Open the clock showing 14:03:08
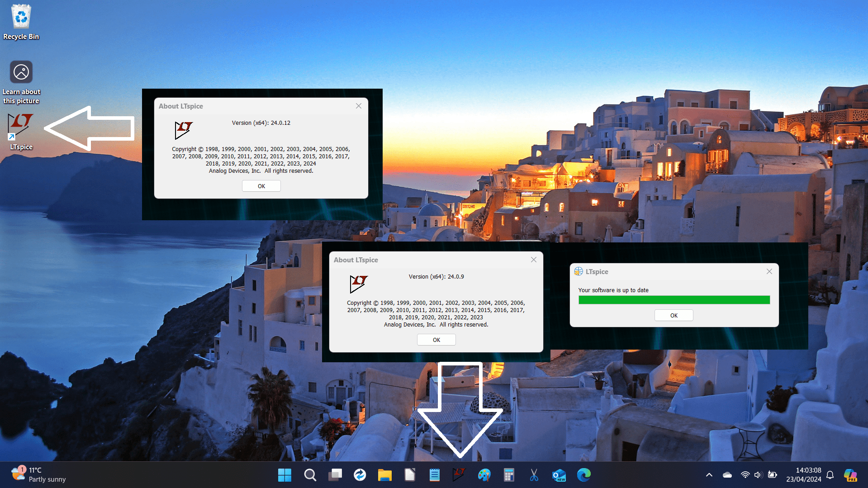 (803, 475)
